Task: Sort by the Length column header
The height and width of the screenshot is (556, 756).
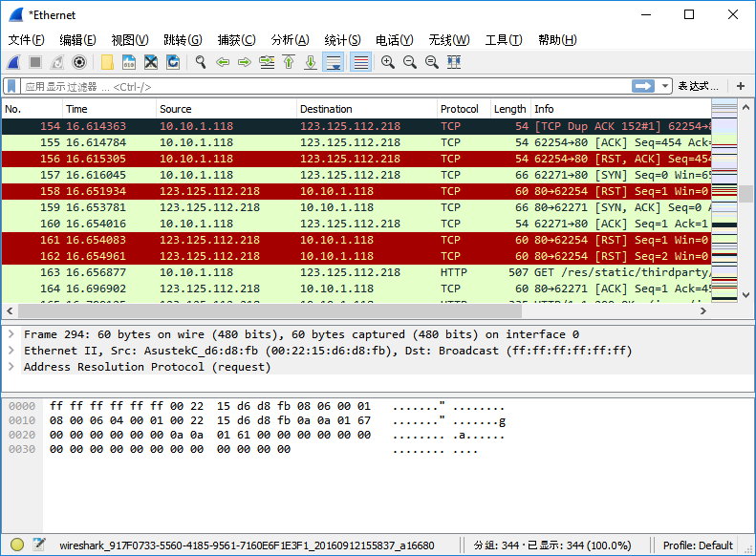Action: [x=510, y=109]
